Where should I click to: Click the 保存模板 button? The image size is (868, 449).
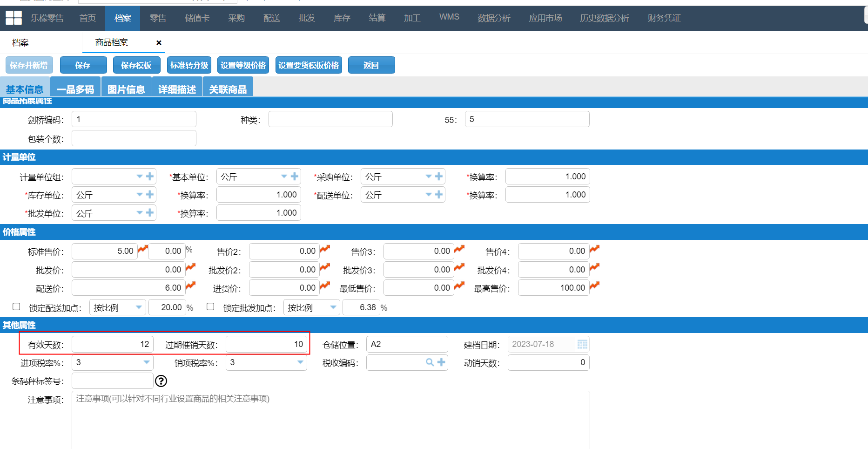137,65
